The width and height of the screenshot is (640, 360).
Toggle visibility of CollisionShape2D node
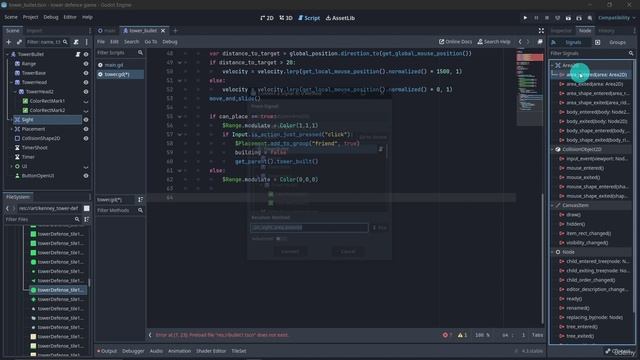[86, 138]
